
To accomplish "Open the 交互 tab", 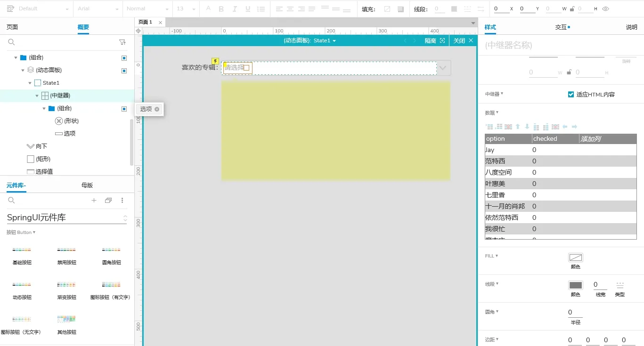I will click(561, 27).
